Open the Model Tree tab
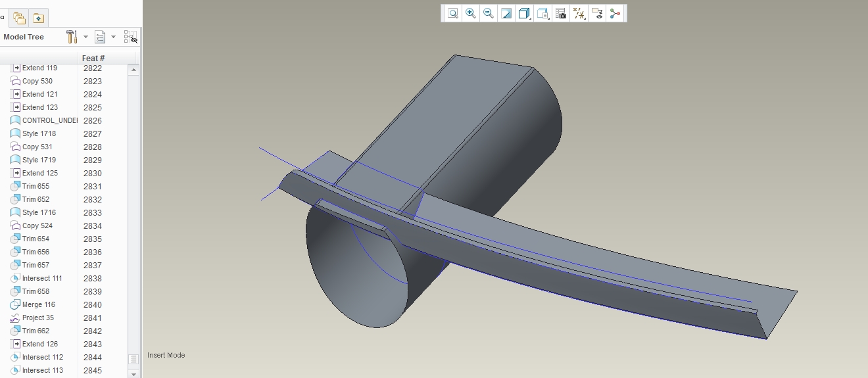Screen dimensions: 868x378 pyautogui.click(x=3, y=18)
